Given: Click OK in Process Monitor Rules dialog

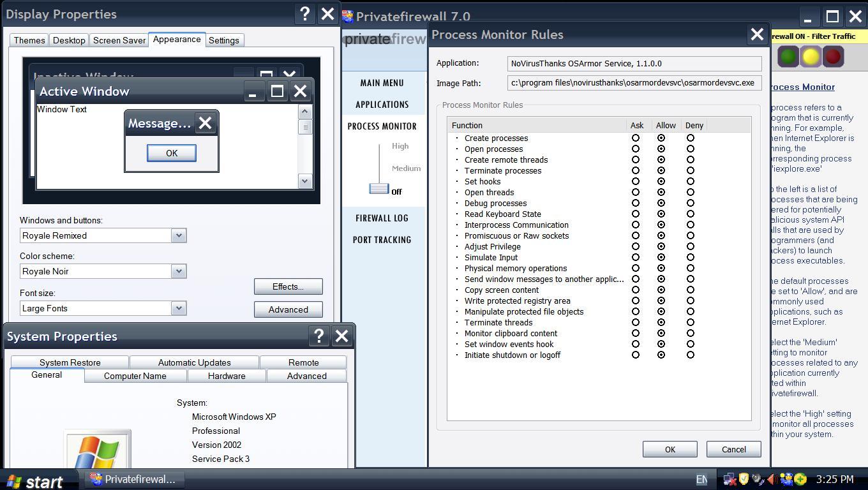Looking at the screenshot, I should click(670, 449).
